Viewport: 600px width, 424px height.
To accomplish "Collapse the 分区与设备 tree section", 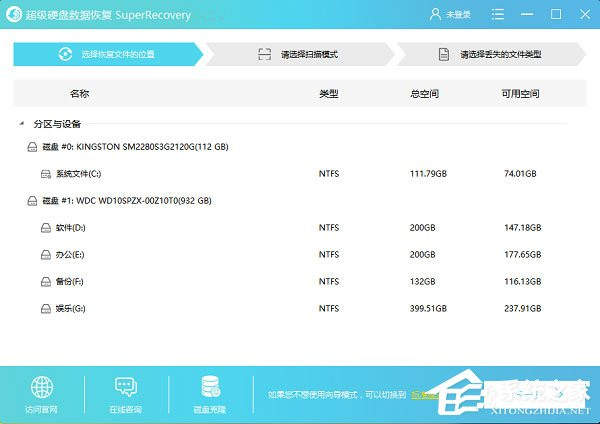I will pyautogui.click(x=22, y=124).
